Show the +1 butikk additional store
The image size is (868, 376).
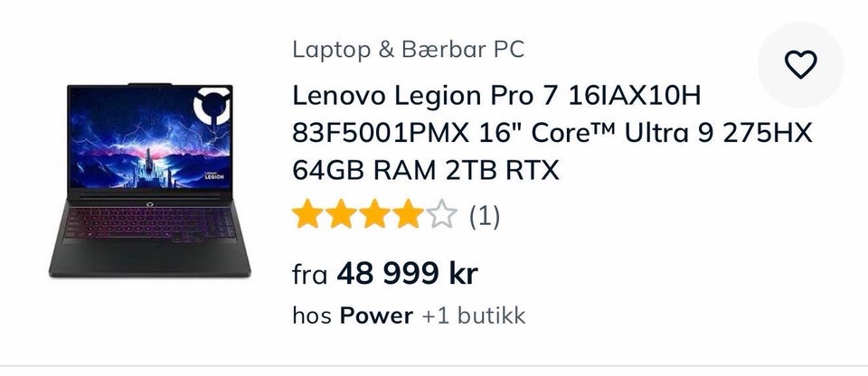473,316
